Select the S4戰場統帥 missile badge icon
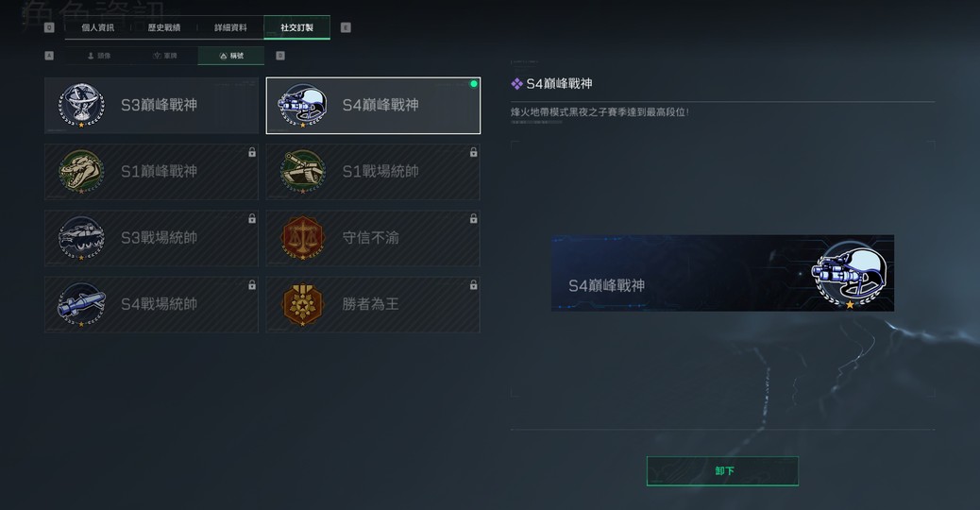 pyautogui.click(x=81, y=304)
